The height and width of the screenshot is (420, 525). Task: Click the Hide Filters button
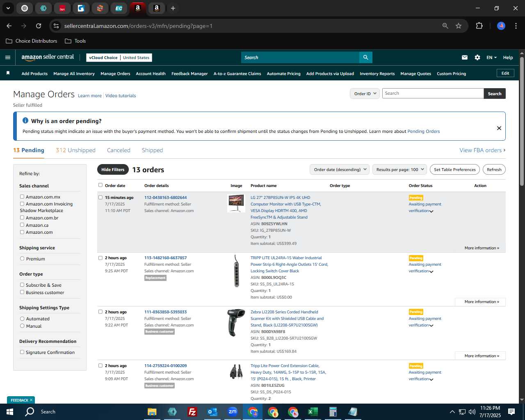point(113,169)
